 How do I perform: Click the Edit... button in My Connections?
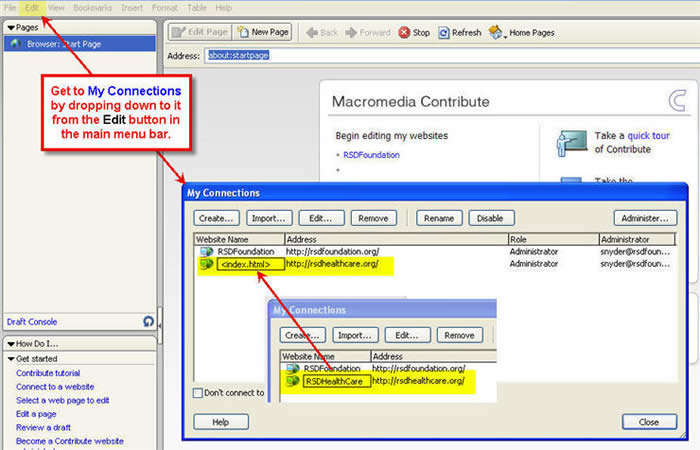pyautogui.click(x=321, y=218)
